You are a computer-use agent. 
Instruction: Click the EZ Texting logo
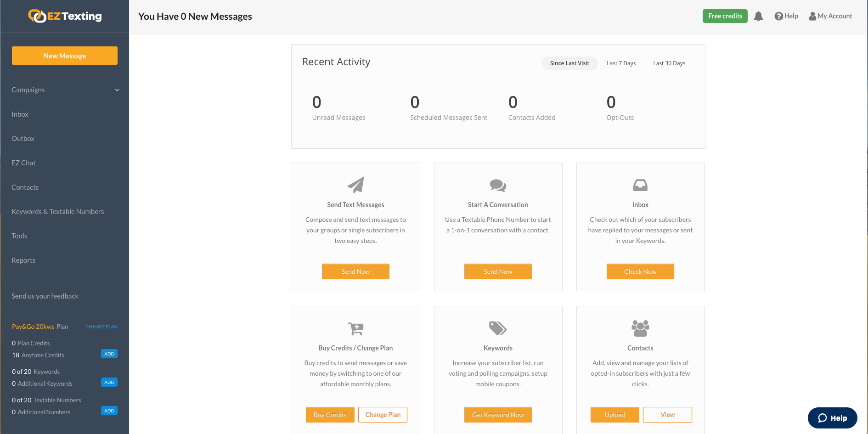click(65, 16)
